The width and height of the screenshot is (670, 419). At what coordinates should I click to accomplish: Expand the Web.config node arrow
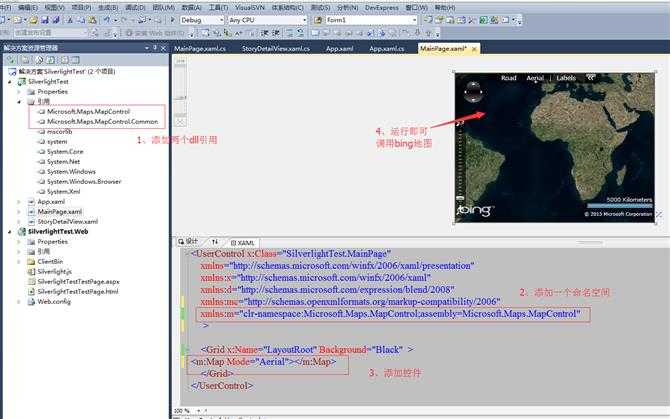(19, 302)
